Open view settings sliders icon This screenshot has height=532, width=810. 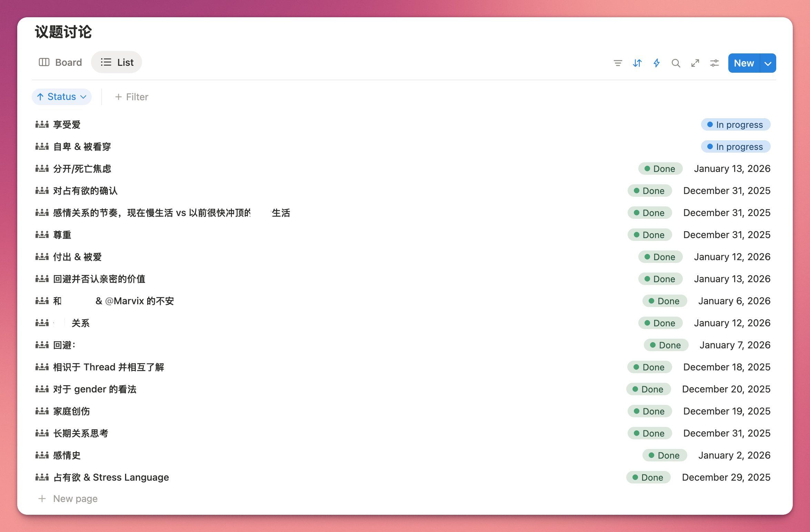point(714,63)
